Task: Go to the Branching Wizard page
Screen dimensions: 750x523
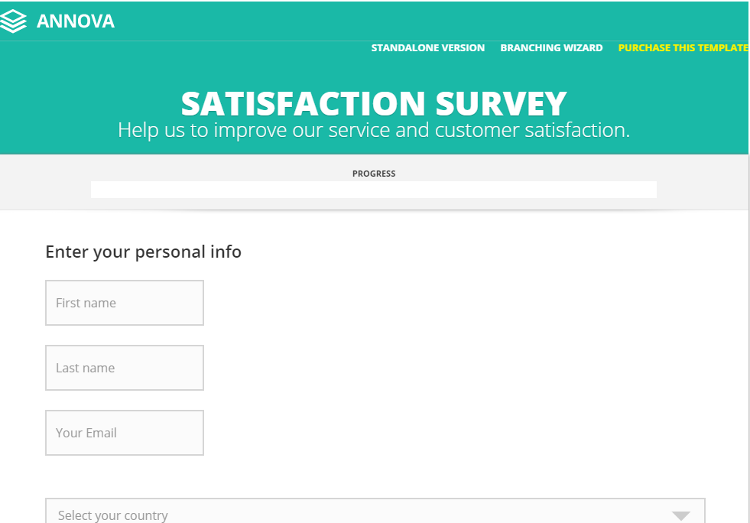Action: pyautogui.click(x=551, y=48)
